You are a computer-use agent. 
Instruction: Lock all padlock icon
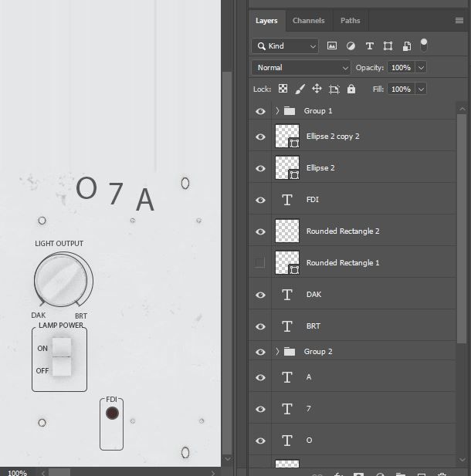(x=351, y=89)
